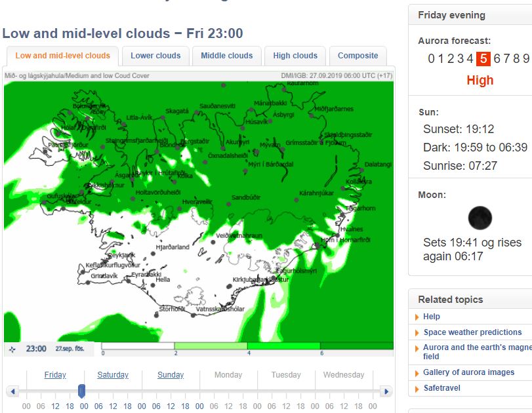Click arrow bullet next to Help
Screen dimensions: 532x413
pyautogui.click(x=417, y=317)
